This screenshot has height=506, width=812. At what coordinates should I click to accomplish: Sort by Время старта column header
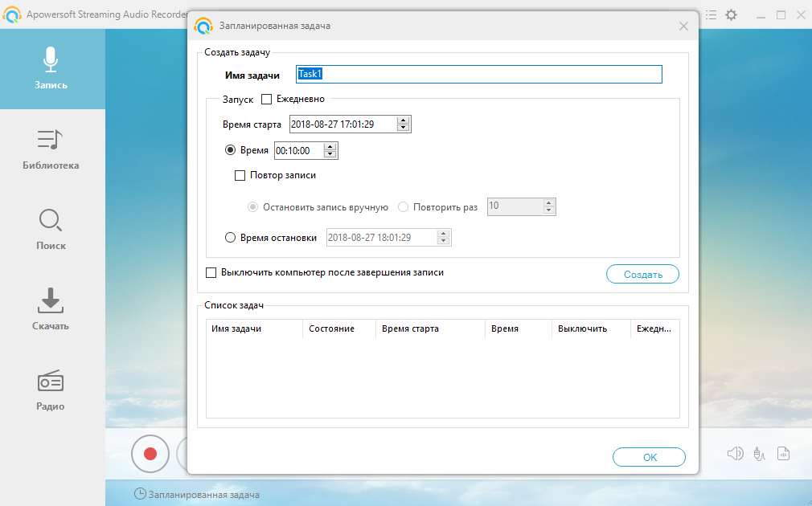pyautogui.click(x=430, y=329)
